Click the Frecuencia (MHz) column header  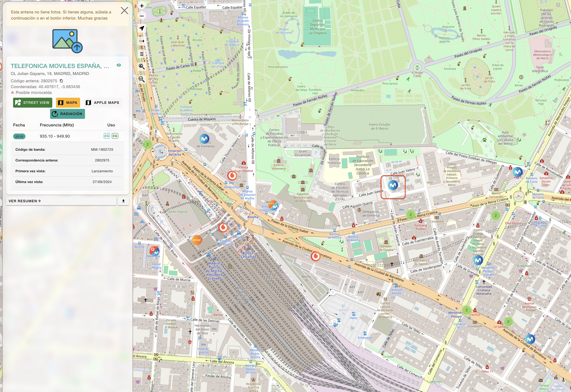pos(57,125)
